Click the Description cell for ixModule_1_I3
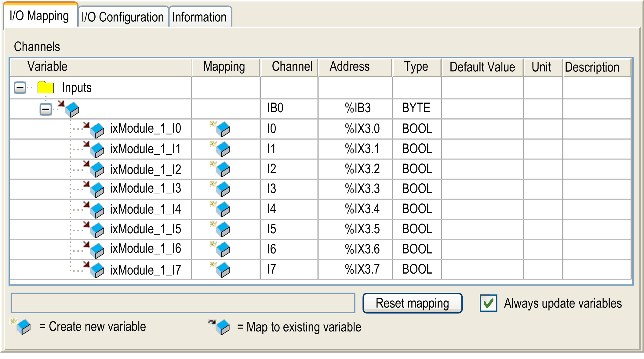644x359 pixels. pyautogui.click(x=597, y=189)
